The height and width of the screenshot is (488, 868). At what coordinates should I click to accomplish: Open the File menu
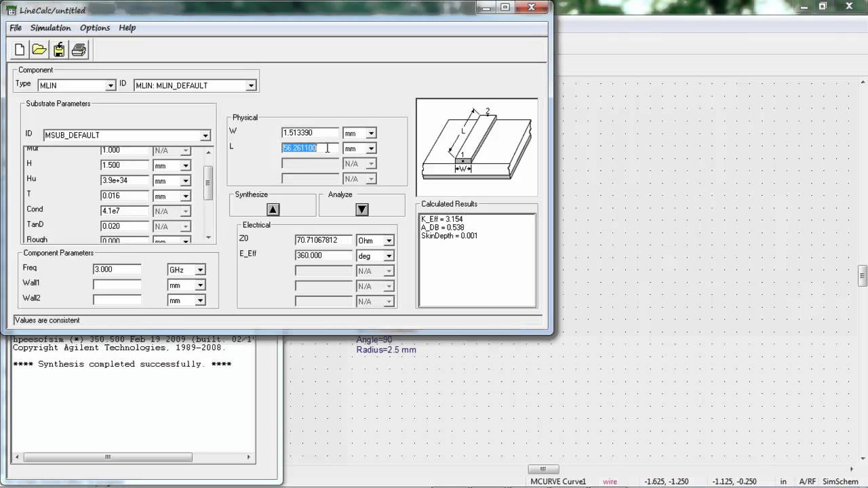point(16,28)
